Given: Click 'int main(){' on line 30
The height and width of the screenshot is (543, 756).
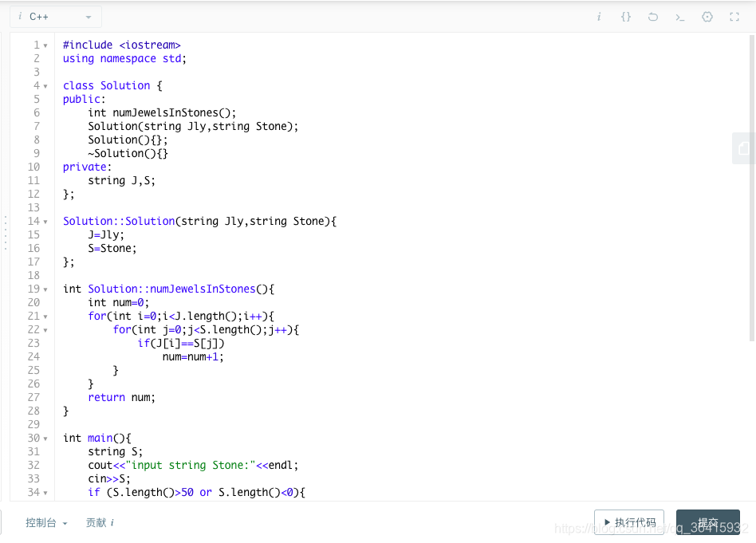Looking at the screenshot, I should click(x=97, y=438).
